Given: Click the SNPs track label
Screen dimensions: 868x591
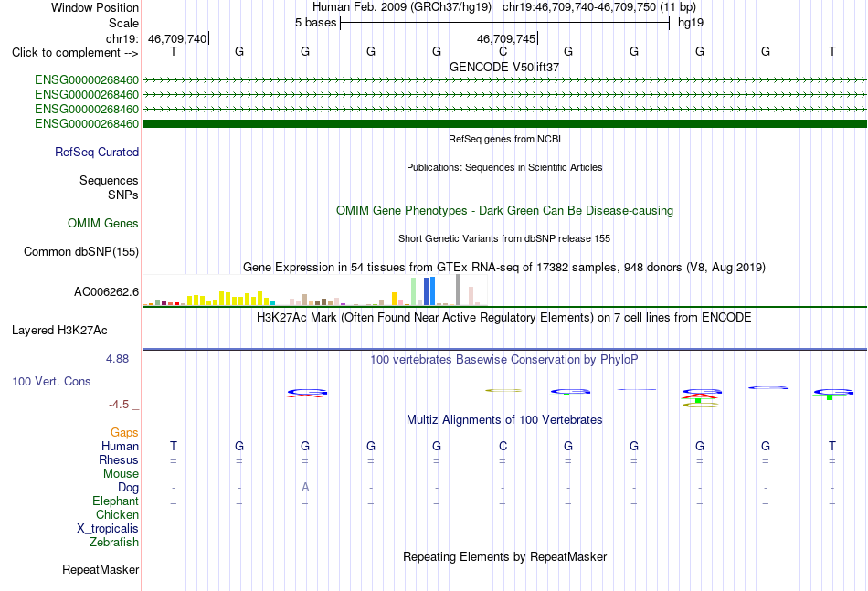Looking at the screenshot, I should pyautogui.click(x=123, y=195).
